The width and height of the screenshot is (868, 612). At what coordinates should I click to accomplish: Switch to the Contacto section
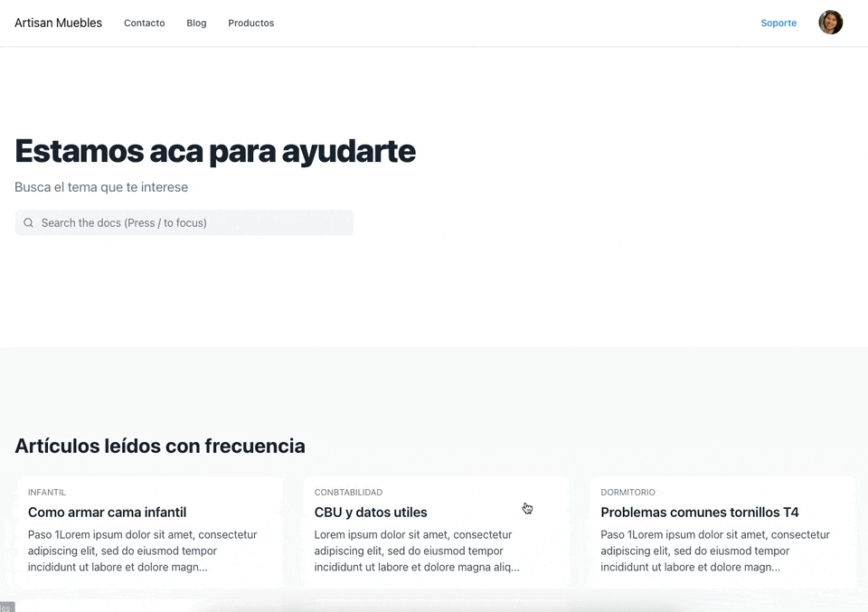pos(144,23)
